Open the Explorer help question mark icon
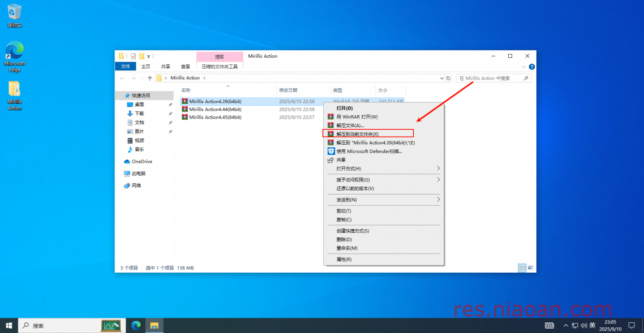This screenshot has width=644, height=333. 531,67
